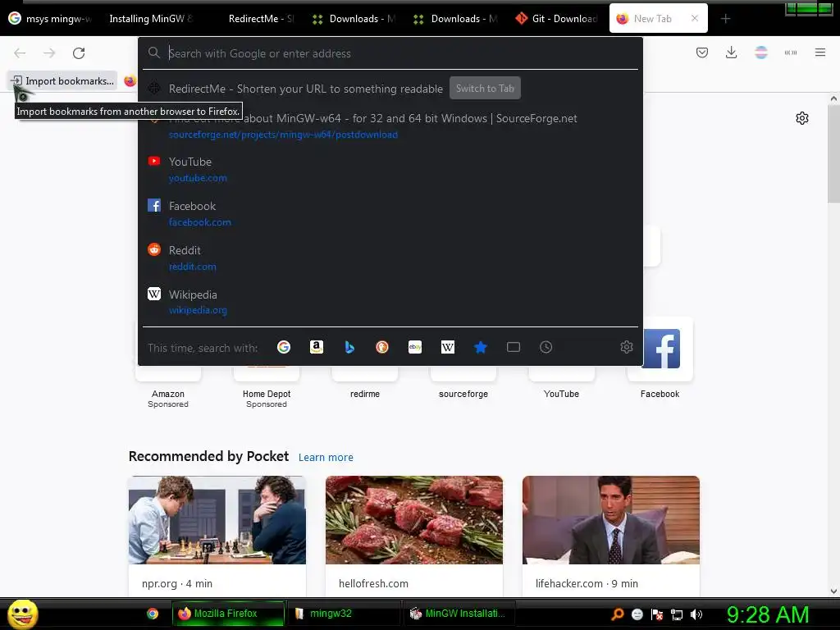This screenshot has height=630, width=840.
Task: Select the RedirectMe suggestion row
Action: (390, 89)
